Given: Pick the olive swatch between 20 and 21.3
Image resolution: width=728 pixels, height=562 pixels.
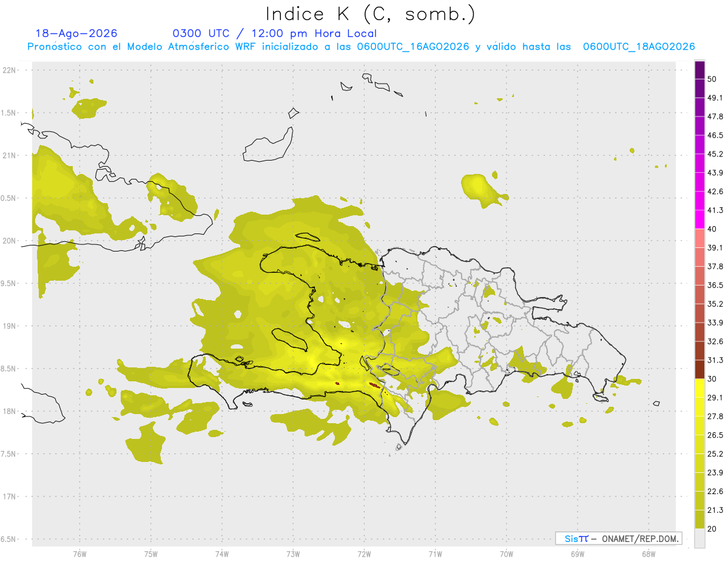Looking at the screenshot, I should point(699,520).
